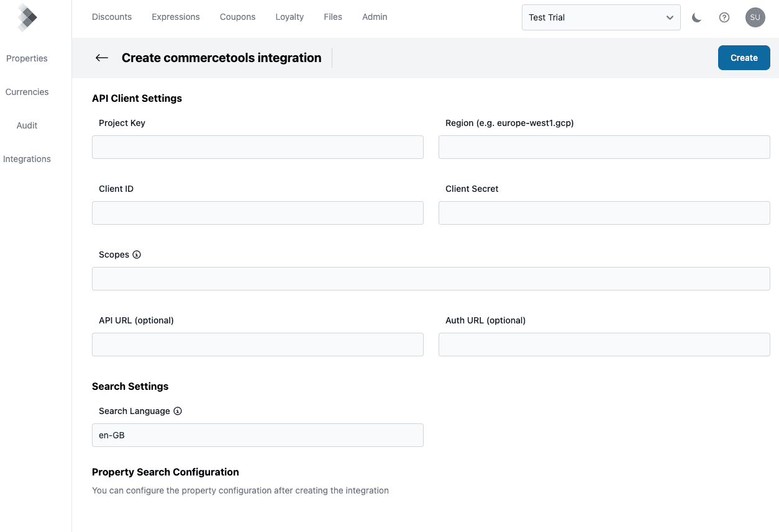Screen dimensions: 779x532
Task: Open the Admin section
Action: point(374,17)
